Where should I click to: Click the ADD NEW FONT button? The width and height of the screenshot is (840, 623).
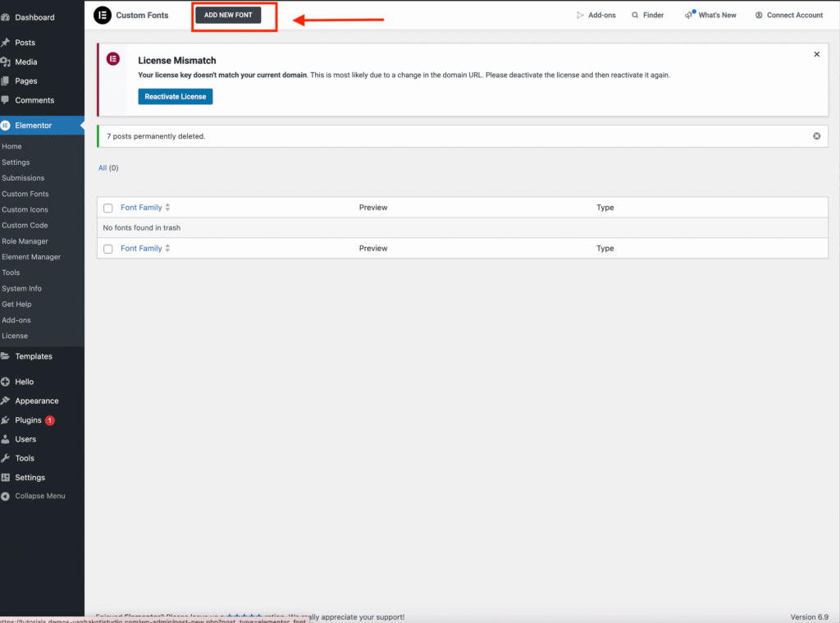click(228, 16)
